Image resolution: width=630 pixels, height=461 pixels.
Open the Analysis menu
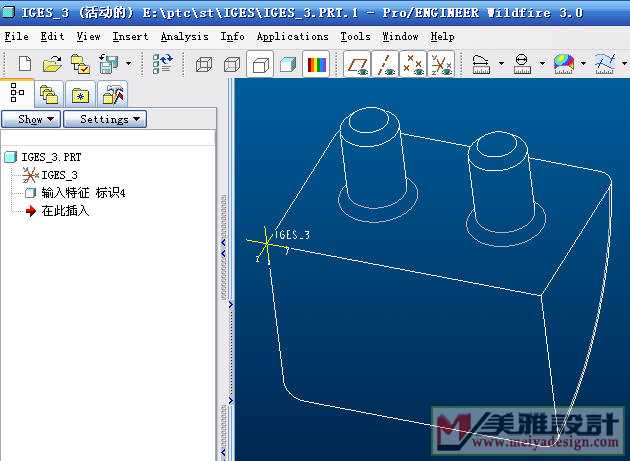point(184,37)
